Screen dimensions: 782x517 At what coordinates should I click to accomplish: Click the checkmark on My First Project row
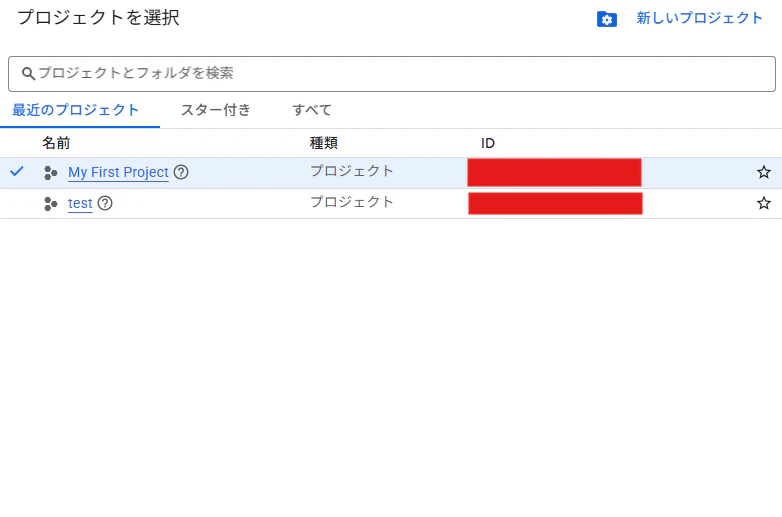(x=17, y=172)
